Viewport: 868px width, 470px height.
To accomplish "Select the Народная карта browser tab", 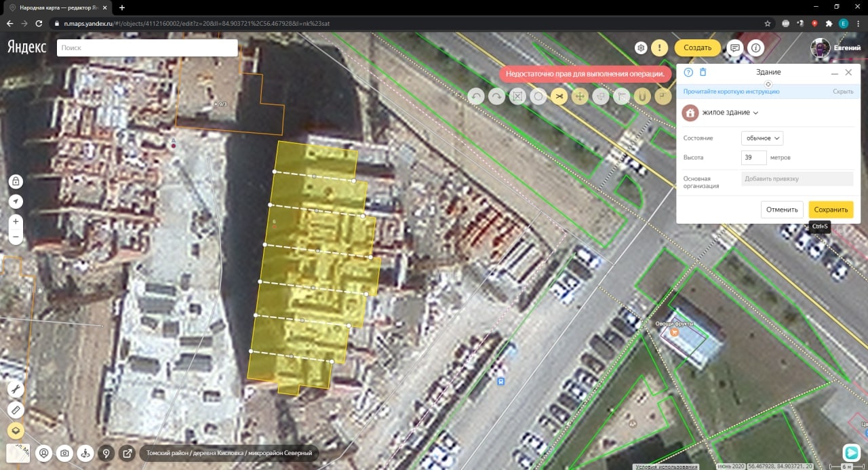I will coord(60,7).
